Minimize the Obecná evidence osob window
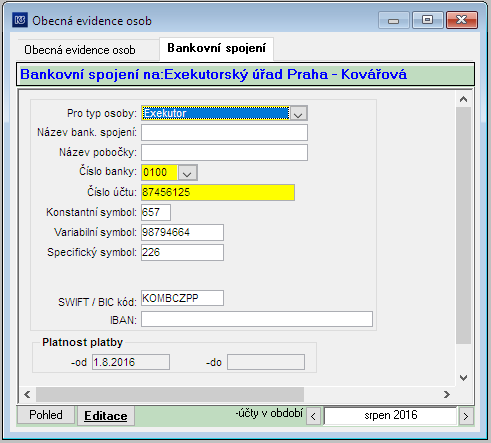This screenshot has width=491, height=443. tap(394, 20)
